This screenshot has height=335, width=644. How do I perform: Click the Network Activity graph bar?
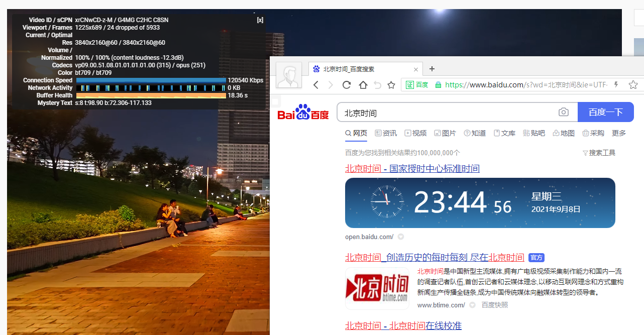tap(151, 88)
